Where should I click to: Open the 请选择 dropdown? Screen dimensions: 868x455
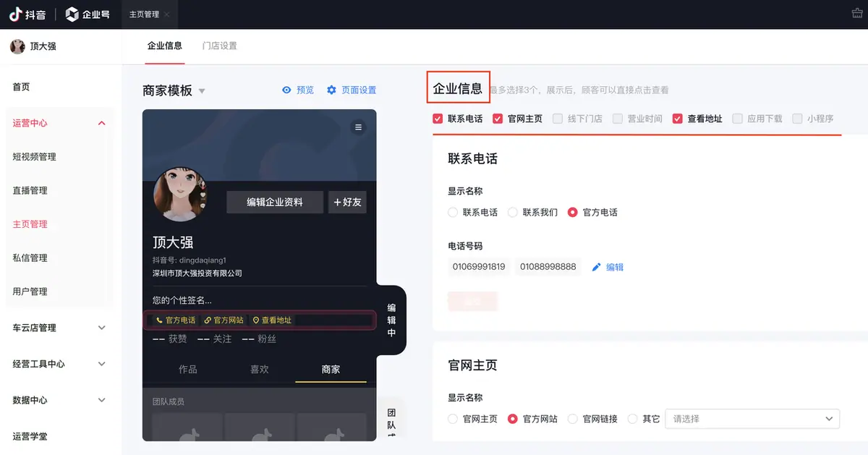752,419
